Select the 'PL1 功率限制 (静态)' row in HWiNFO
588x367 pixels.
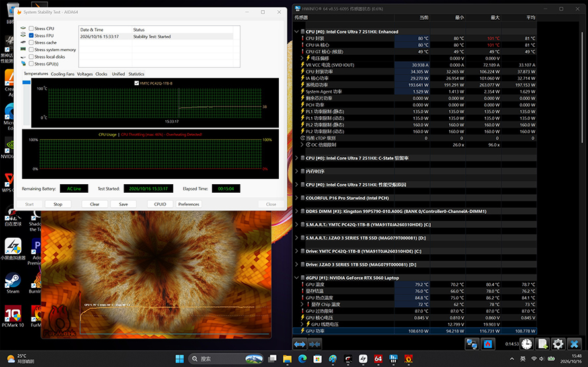tap(415, 112)
